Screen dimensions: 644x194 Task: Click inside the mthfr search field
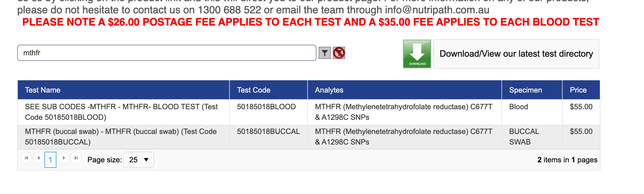(x=167, y=53)
